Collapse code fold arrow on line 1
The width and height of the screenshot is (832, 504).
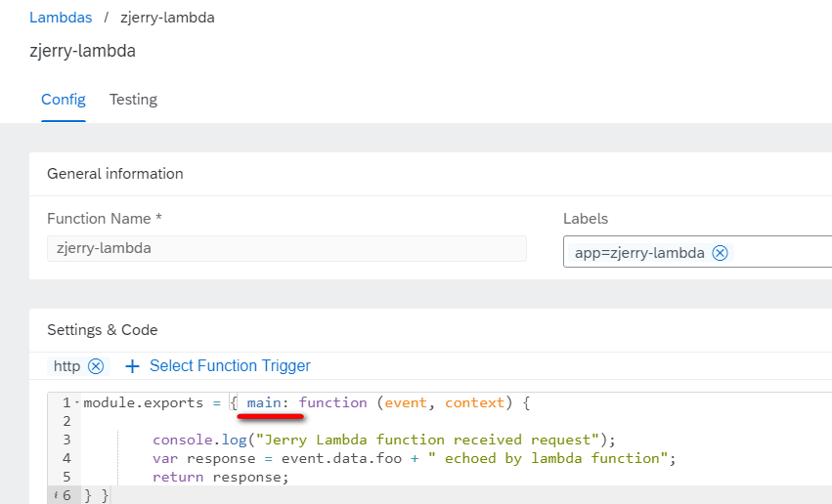point(77,402)
